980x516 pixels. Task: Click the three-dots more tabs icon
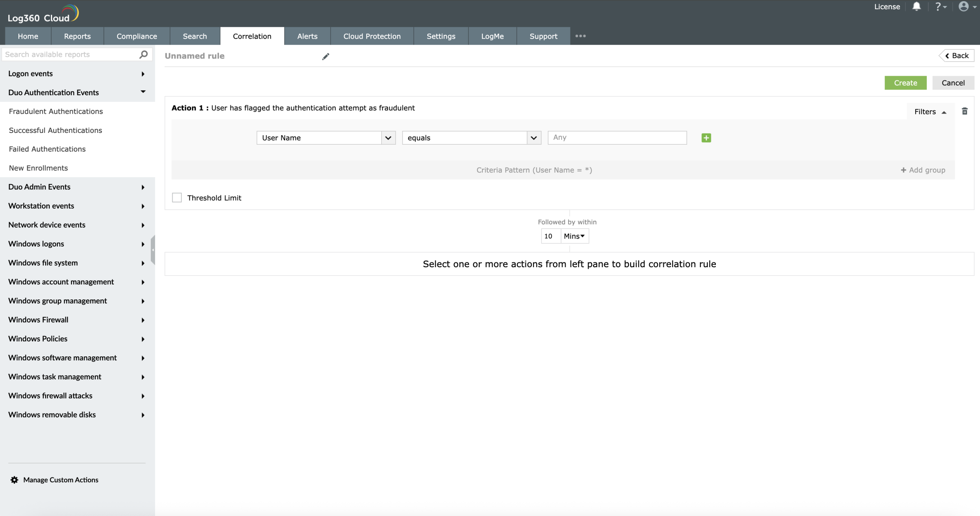(x=580, y=36)
